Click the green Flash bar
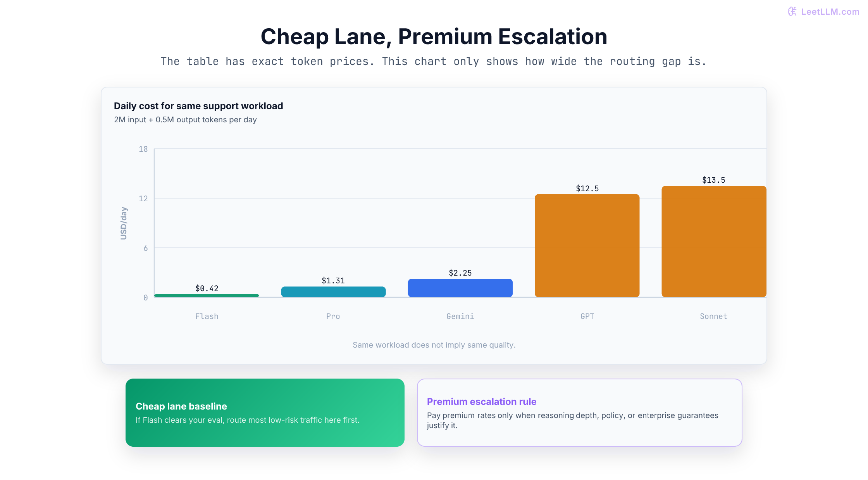868x480 pixels. [x=207, y=296]
